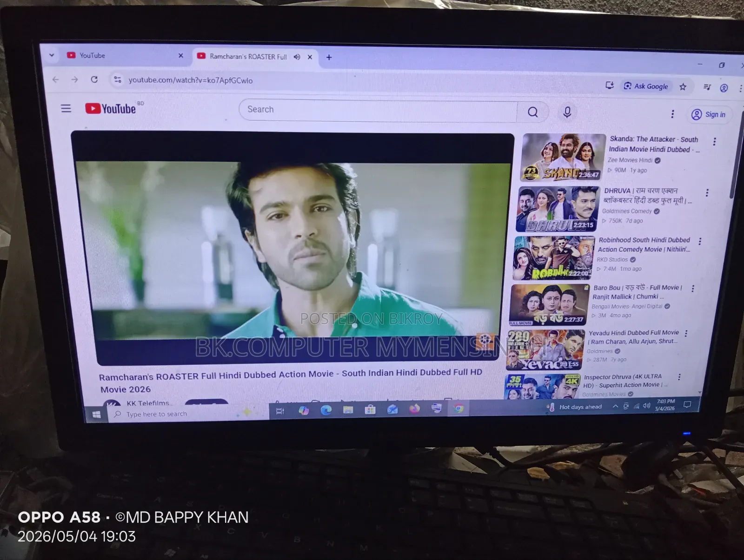Image resolution: width=744 pixels, height=560 pixels.
Task: Open the clock showing 7:03 PM
Action: [x=665, y=405]
